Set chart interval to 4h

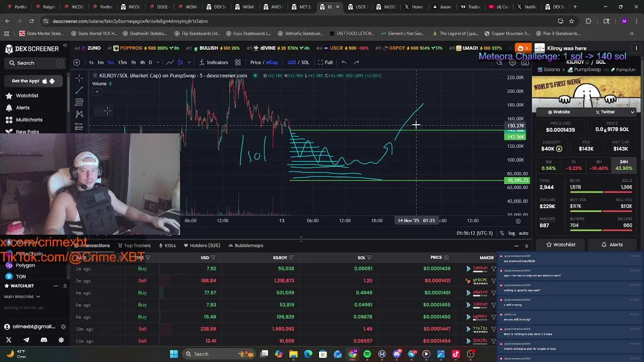[x=142, y=62]
